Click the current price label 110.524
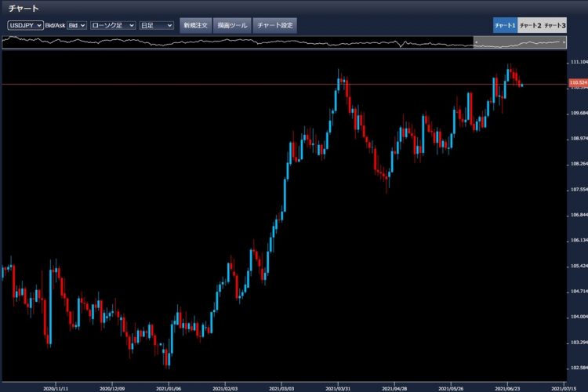The height and width of the screenshot is (392, 588). [579, 82]
